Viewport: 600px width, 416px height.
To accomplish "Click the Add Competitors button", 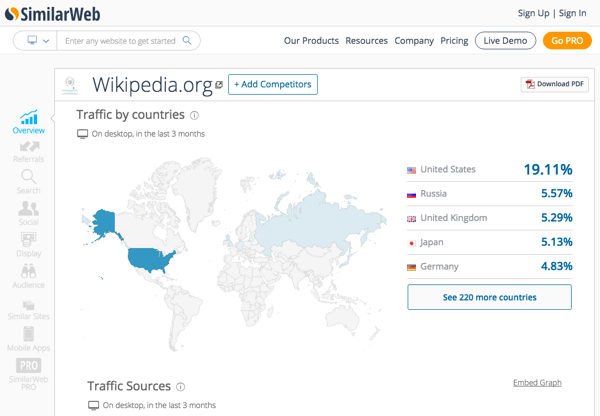I will [x=273, y=84].
